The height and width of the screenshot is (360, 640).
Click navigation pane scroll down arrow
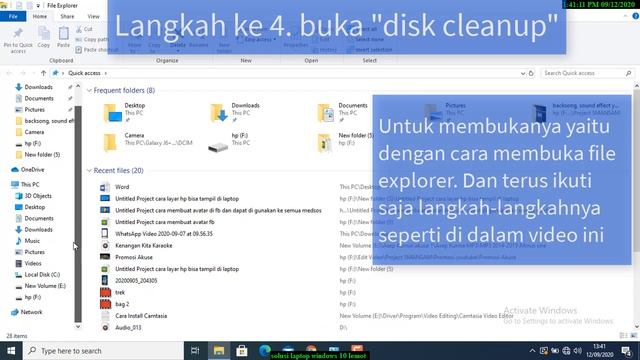click(78, 327)
